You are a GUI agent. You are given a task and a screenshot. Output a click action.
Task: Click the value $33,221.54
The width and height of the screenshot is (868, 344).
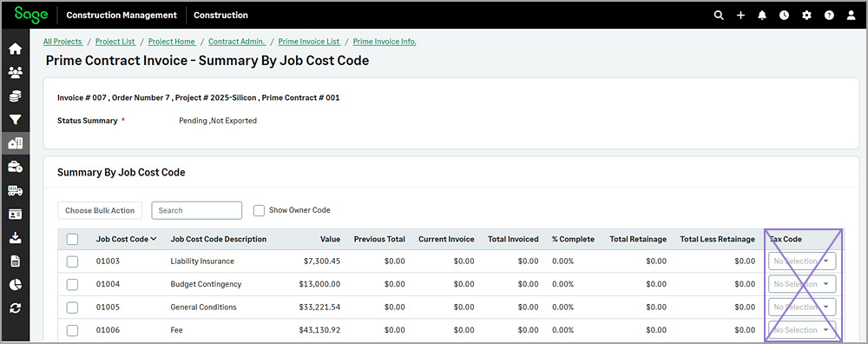point(320,307)
